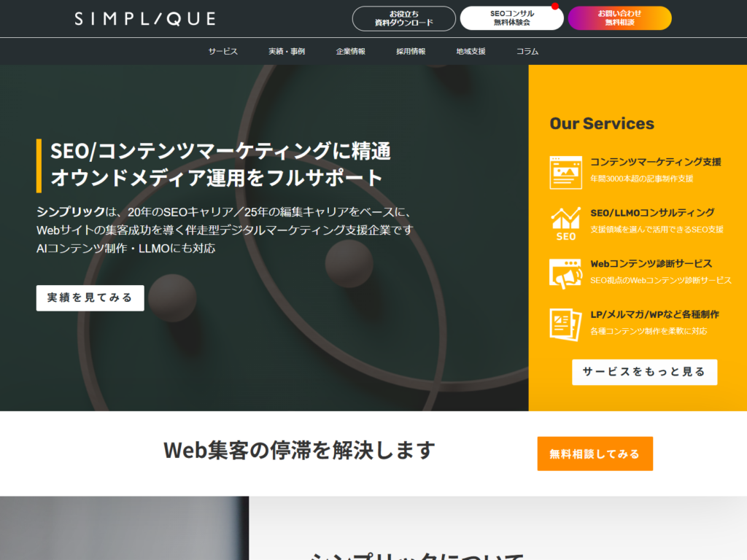
Task: Open the SEO/LLMOコンサルティング service link
Action: coord(652,213)
